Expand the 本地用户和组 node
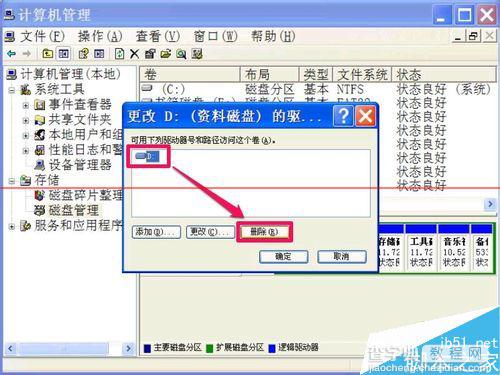This screenshot has height=375, width=500. (x=26, y=135)
